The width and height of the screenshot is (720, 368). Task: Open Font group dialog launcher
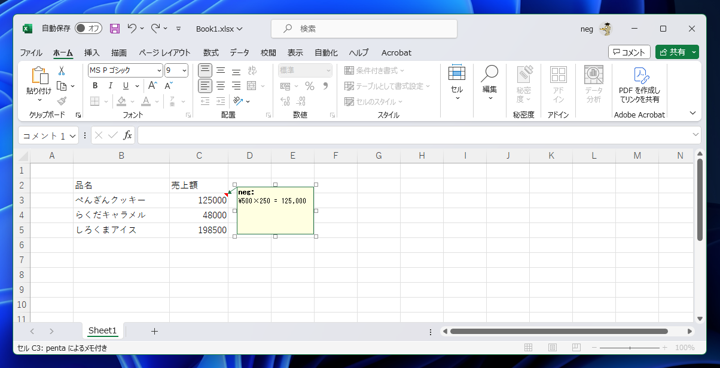(x=188, y=115)
